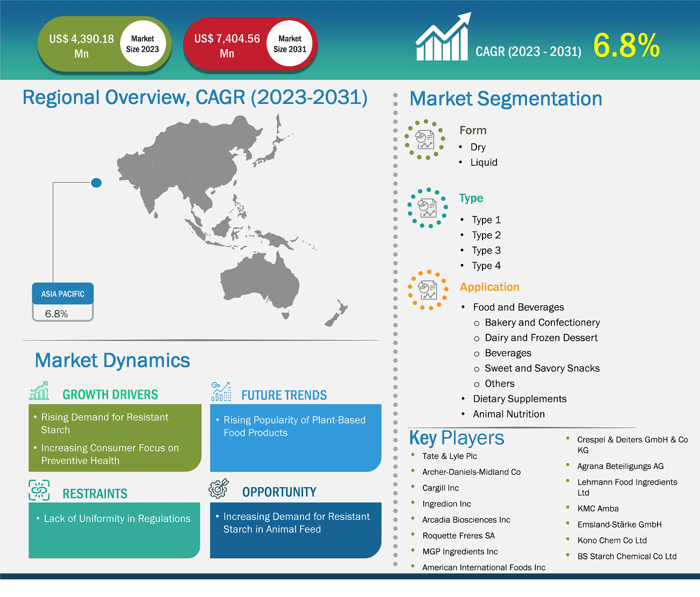Image resolution: width=700 pixels, height=597 pixels.
Task: Switch to the Market Segmentation section
Action: (x=505, y=99)
